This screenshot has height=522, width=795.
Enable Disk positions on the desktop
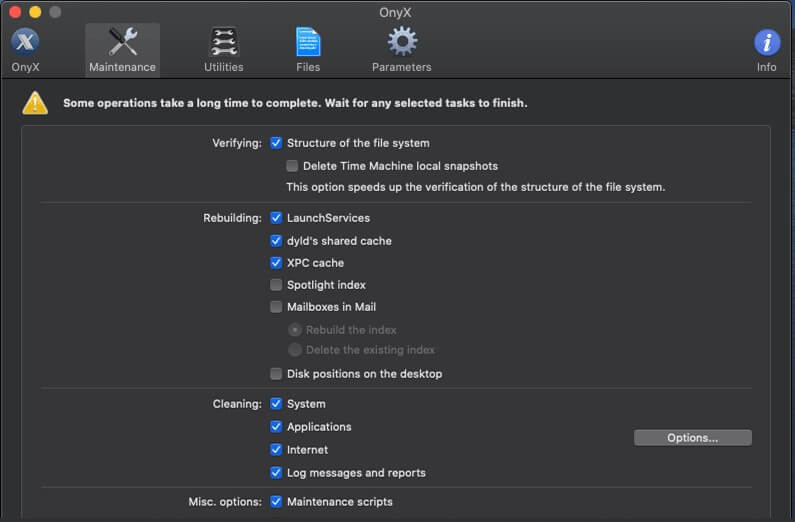coord(277,374)
